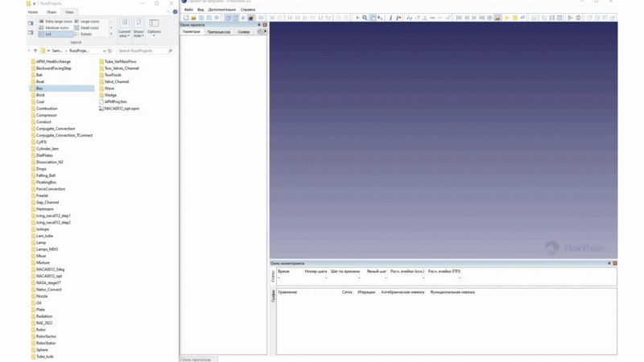644x362 pixels.
Task: Click the step-backward double arrow icon
Action: [x=467, y=18]
